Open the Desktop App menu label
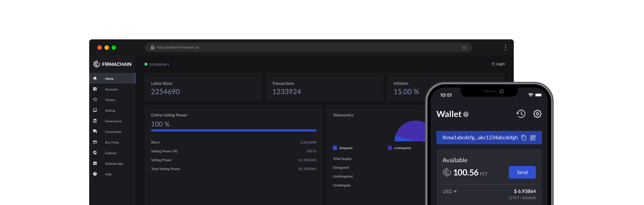The image size is (644, 205). pyautogui.click(x=114, y=164)
